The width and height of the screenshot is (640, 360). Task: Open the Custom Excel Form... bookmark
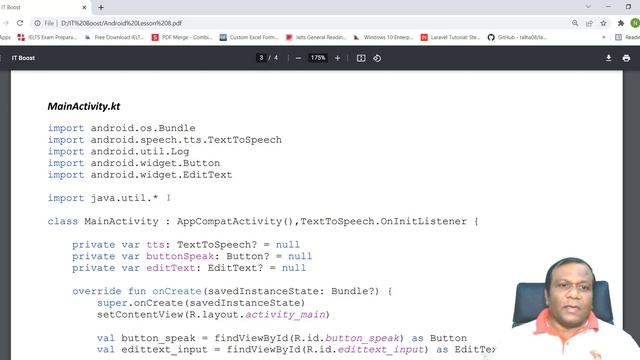tap(249, 37)
